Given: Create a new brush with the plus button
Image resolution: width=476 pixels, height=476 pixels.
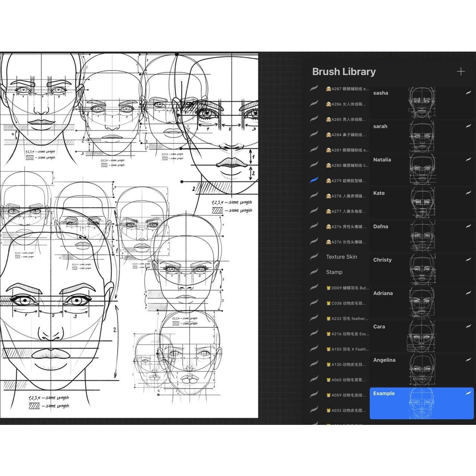Looking at the screenshot, I should click(x=461, y=71).
